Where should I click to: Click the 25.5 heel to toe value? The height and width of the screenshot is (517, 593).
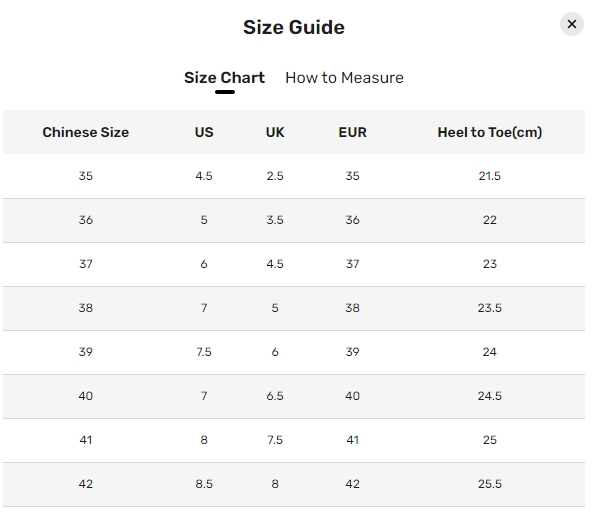pos(490,484)
